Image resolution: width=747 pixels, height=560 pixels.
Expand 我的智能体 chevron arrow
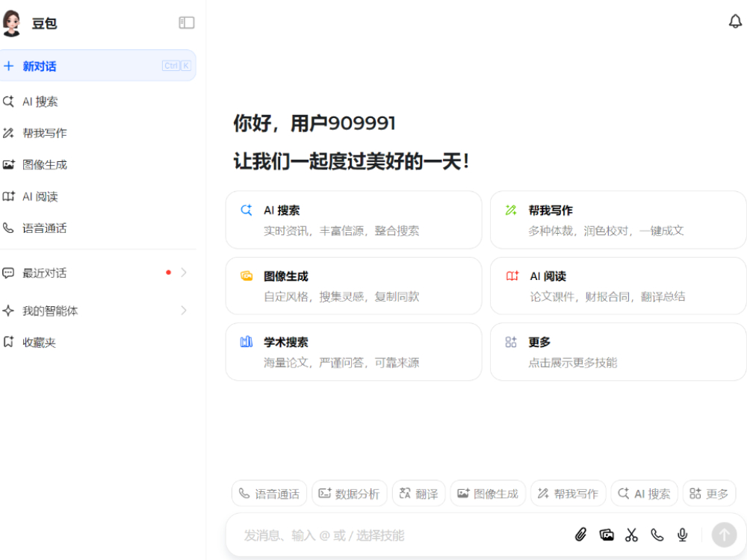click(x=184, y=311)
